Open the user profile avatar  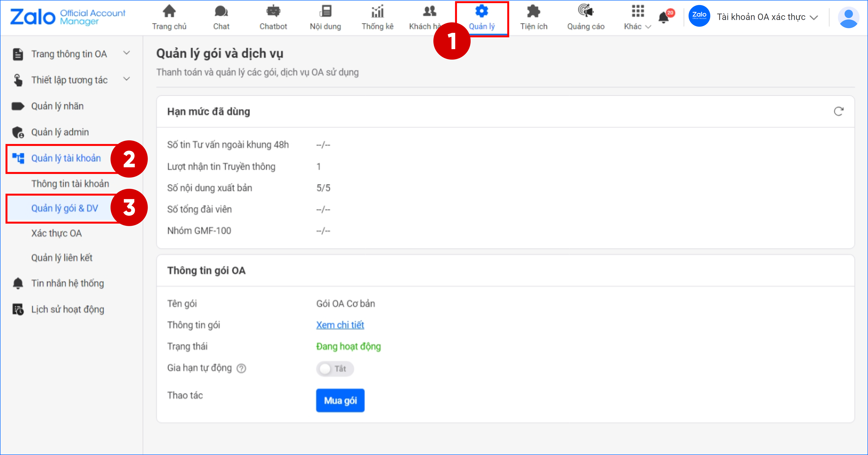coord(848,17)
